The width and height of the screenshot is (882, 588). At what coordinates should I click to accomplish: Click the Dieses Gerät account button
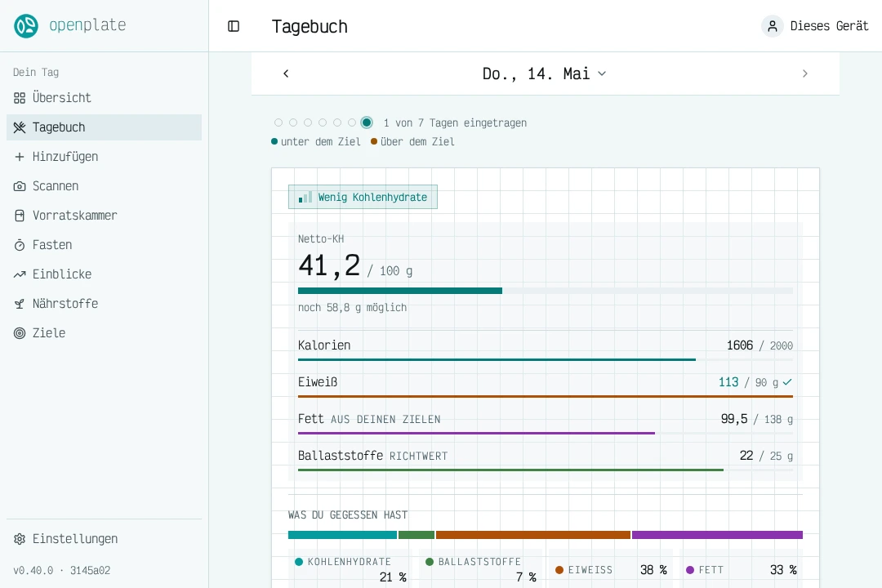[815, 26]
